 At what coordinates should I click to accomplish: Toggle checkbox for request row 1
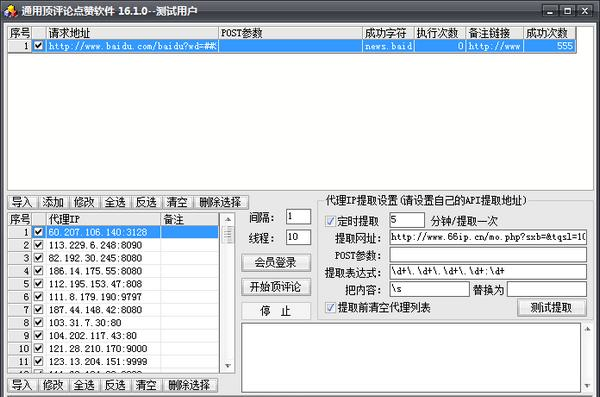[38, 46]
